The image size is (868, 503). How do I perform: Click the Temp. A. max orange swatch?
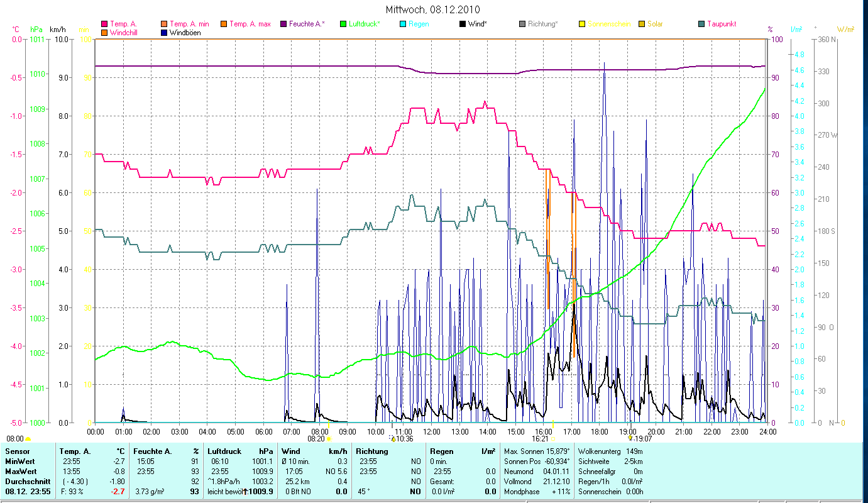pyautogui.click(x=224, y=24)
